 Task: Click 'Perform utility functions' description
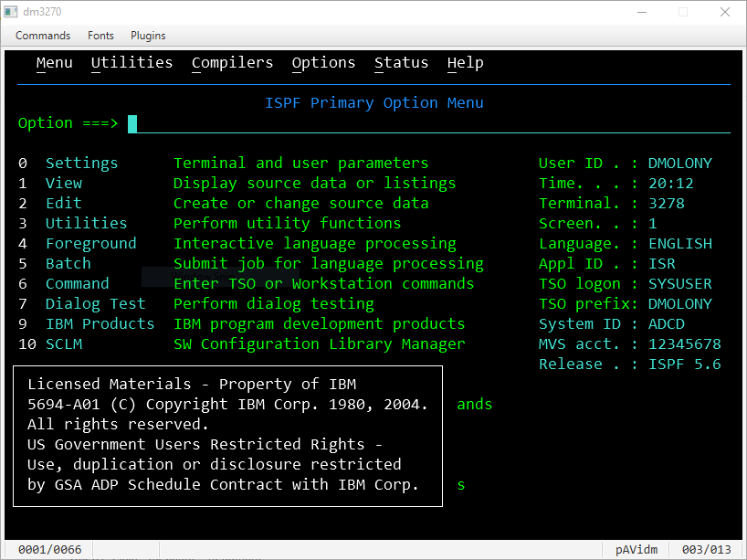(x=288, y=224)
